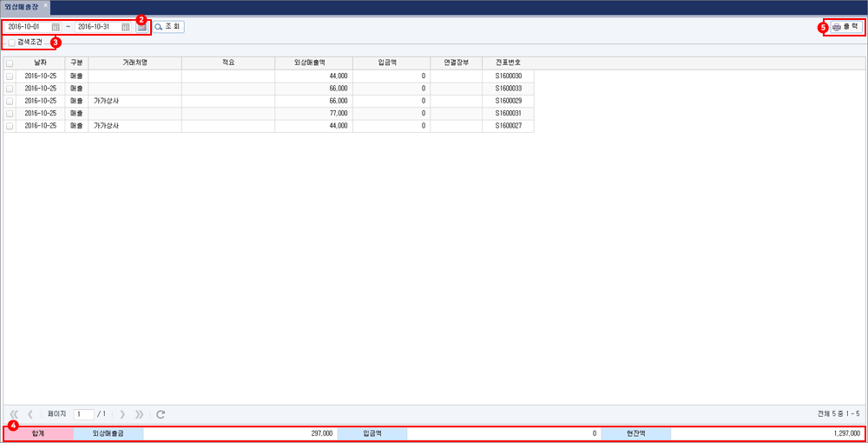Check the row with slip S1600029
The height and width of the screenshot is (443, 868).
(x=10, y=102)
